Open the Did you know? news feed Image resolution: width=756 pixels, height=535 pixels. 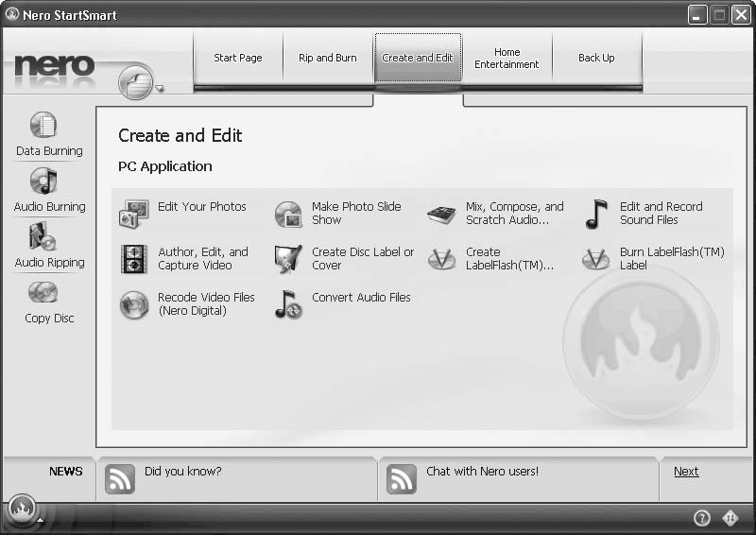click(x=182, y=472)
